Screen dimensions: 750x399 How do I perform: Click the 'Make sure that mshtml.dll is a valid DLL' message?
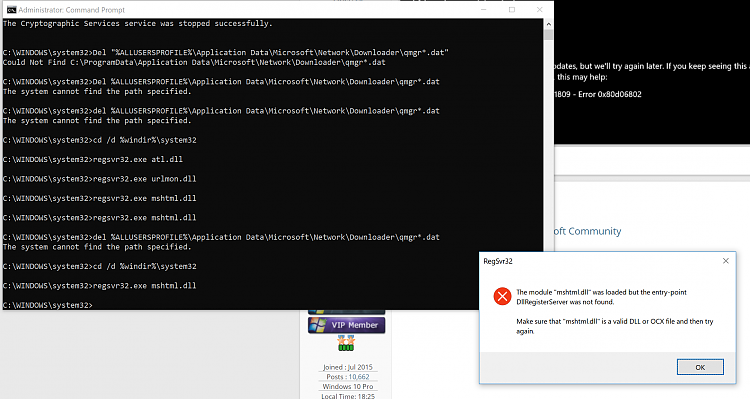615,326
